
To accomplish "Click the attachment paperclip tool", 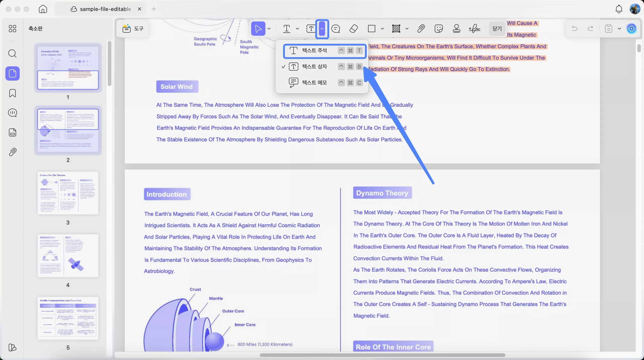I will (x=421, y=29).
